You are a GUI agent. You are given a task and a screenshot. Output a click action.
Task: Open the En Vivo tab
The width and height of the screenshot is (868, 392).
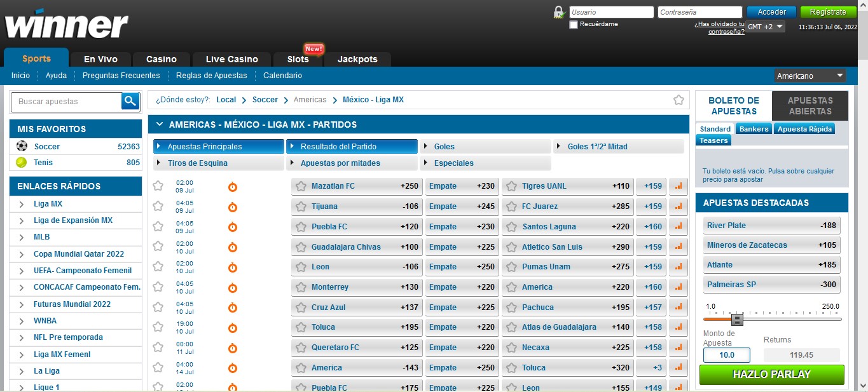100,59
